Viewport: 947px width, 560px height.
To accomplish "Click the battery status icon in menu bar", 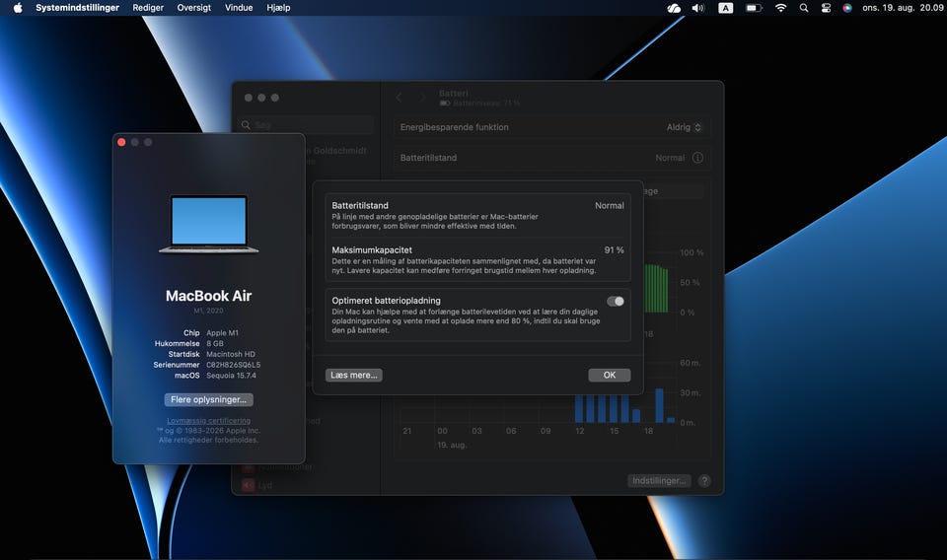I will coord(753,8).
